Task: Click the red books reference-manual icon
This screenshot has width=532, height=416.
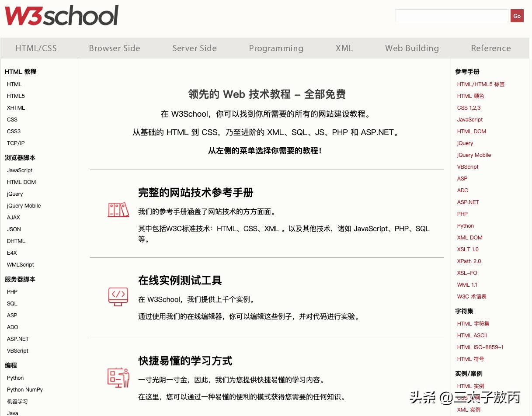Action: [x=118, y=209]
